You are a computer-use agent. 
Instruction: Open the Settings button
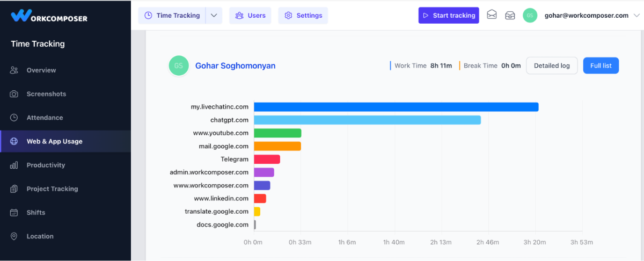click(303, 16)
